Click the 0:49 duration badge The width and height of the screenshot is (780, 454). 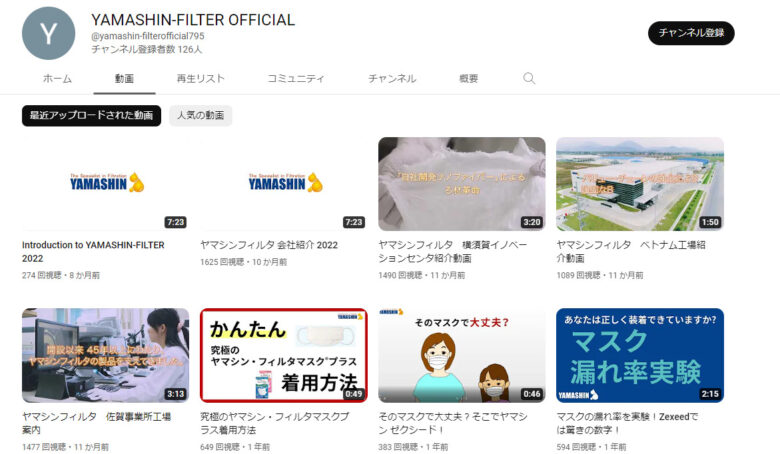[353, 394]
